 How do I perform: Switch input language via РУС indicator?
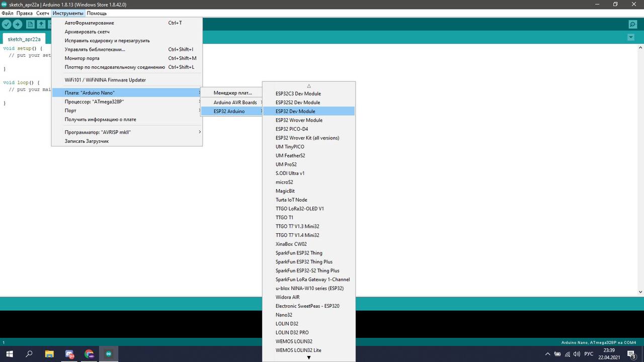[589, 354]
